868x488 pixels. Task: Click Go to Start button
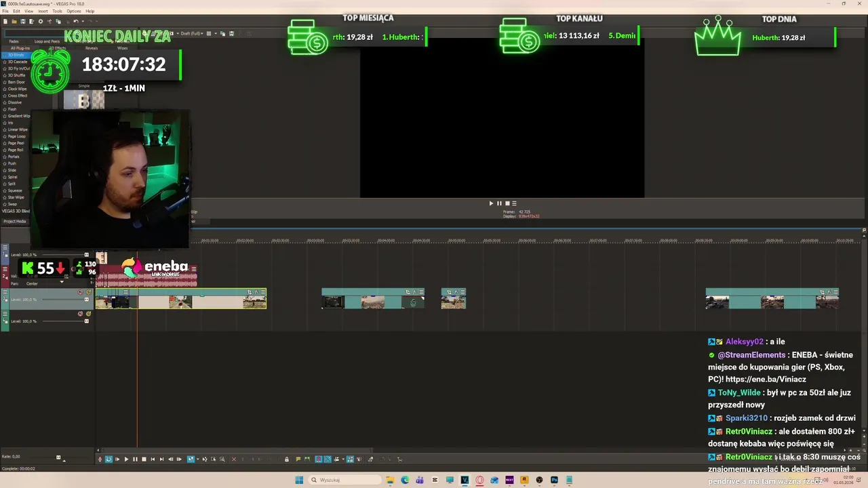tap(153, 459)
